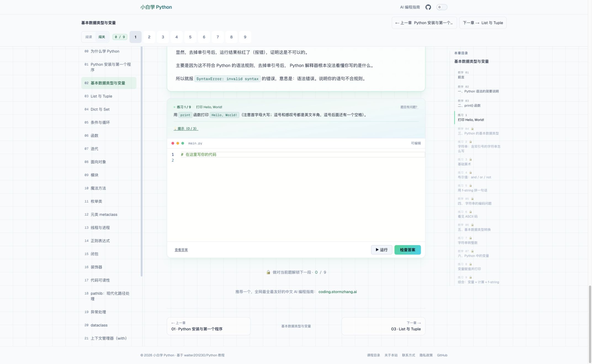
Task: Open AI 编程指南 in the header
Action: pos(410,7)
